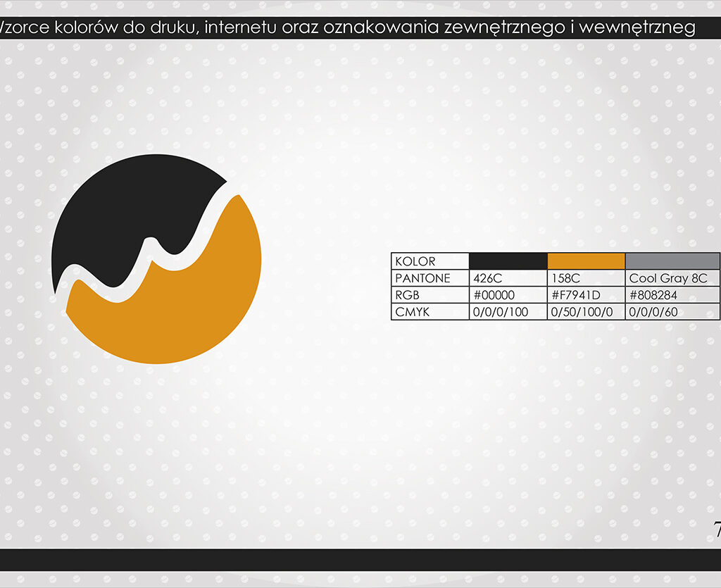Viewport: 721px width, 588px height.
Task: Click the CMYK row header cell
Action: coord(430,312)
